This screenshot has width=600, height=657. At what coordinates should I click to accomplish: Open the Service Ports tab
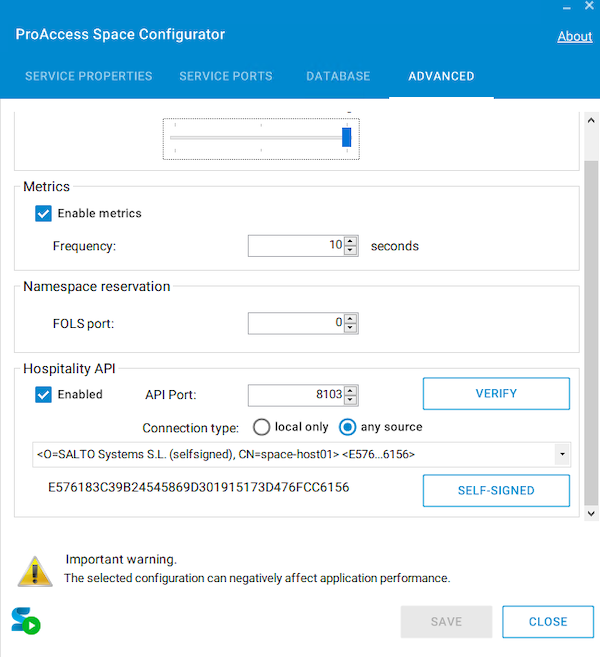click(x=225, y=76)
